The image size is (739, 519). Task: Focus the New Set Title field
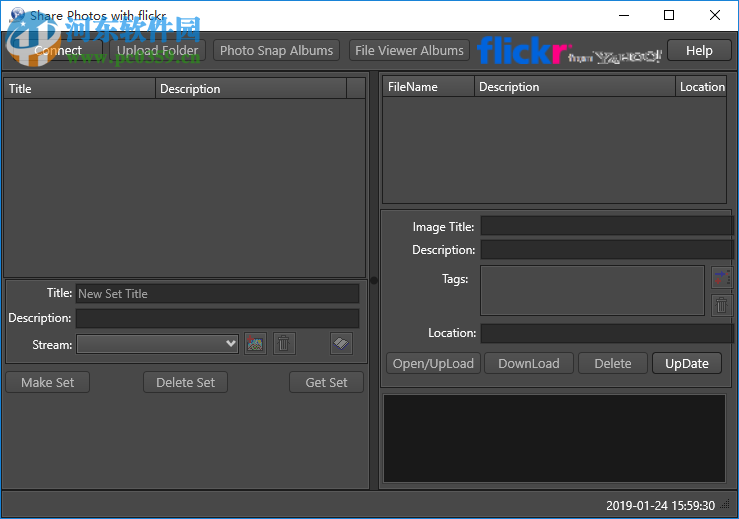point(217,294)
